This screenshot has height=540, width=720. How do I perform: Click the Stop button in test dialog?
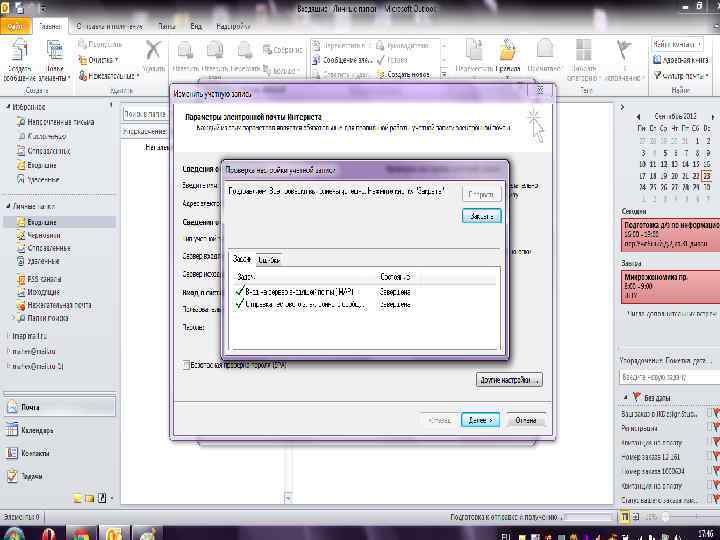pyautogui.click(x=482, y=195)
